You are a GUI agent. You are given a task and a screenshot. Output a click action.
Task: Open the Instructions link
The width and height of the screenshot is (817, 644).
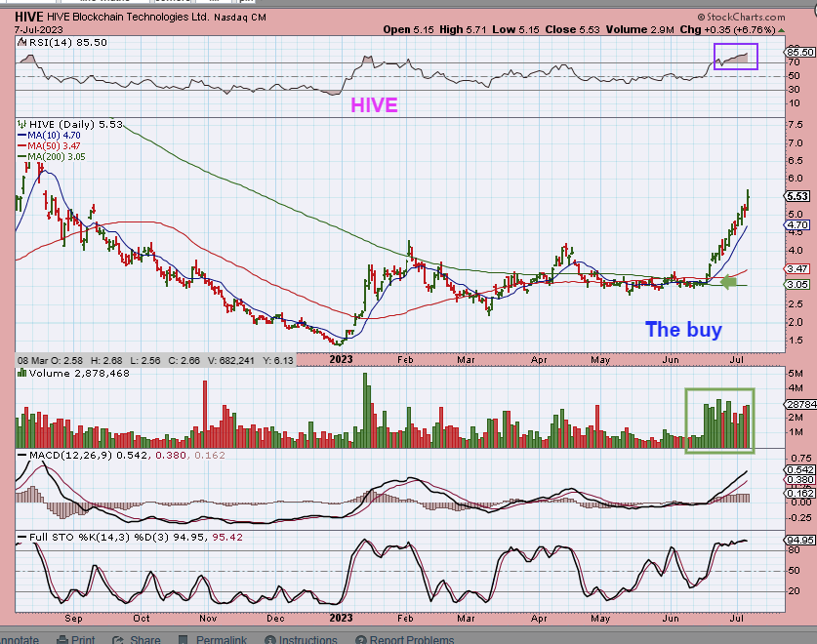coord(307,639)
